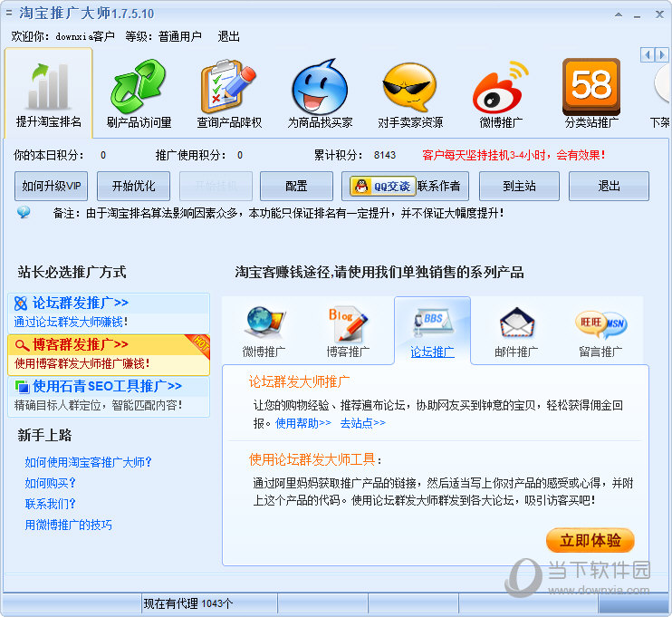Viewport: 672px width, 617px height.
Task: Click the 累计积分 value 8143
Action: tap(384, 155)
